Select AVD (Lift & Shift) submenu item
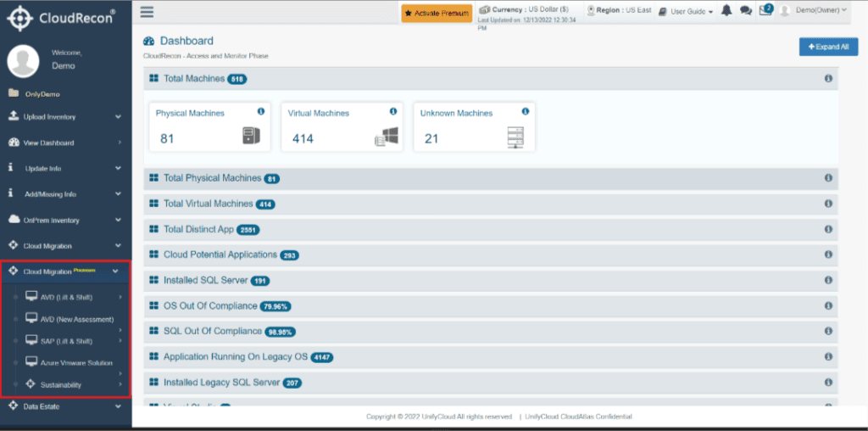The image size is (868, 431). [66, 298]
